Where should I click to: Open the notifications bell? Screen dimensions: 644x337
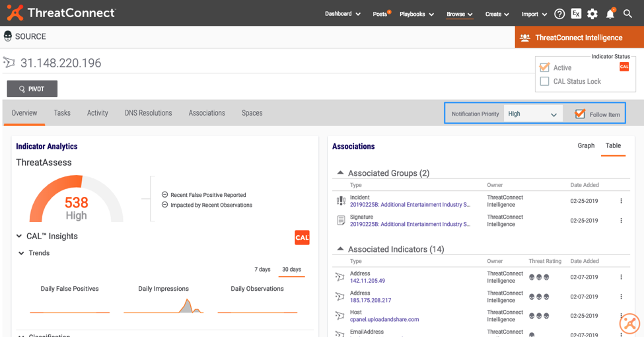(610, 14)
